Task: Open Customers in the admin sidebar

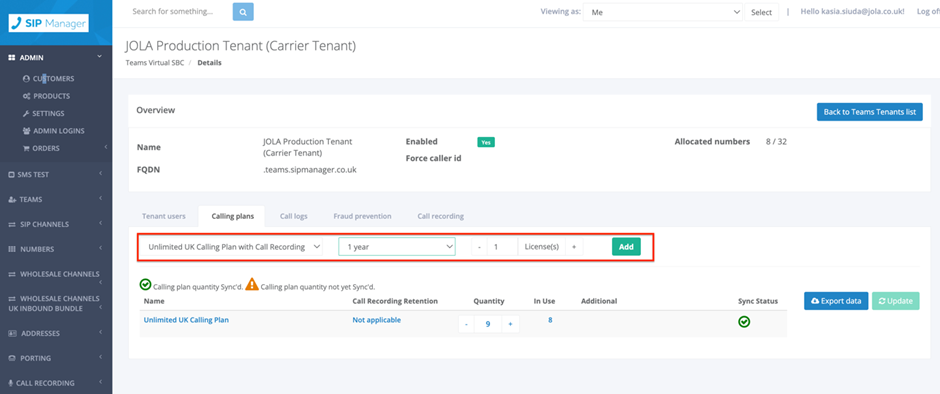Action: click(x=48, y=79)
